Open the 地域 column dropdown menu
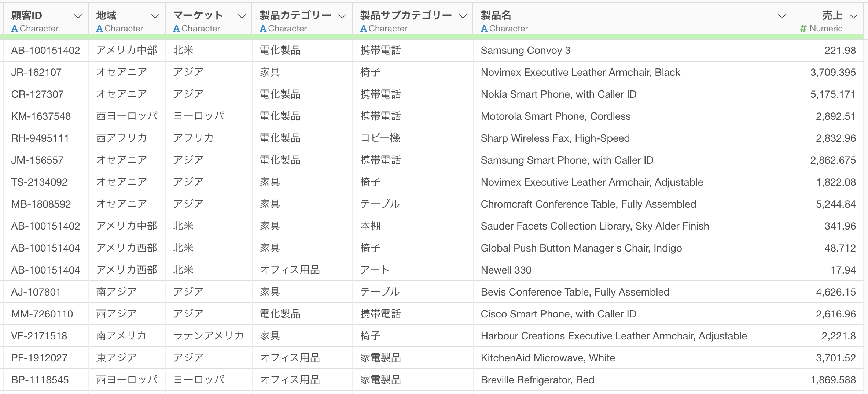The width and height of the screenshot is (868, 394). (155, 16)
